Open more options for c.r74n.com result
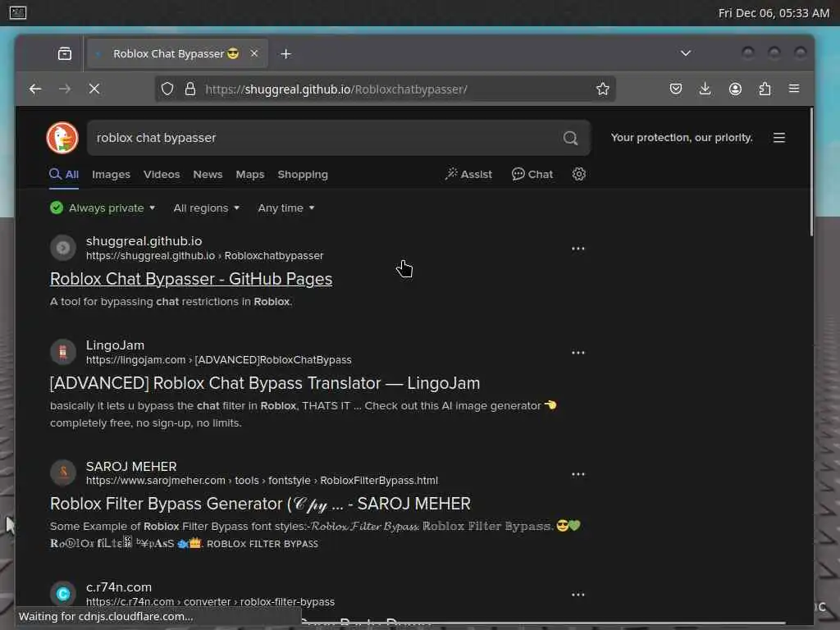The width and height of the screenshot is (840, 630). 578,595
